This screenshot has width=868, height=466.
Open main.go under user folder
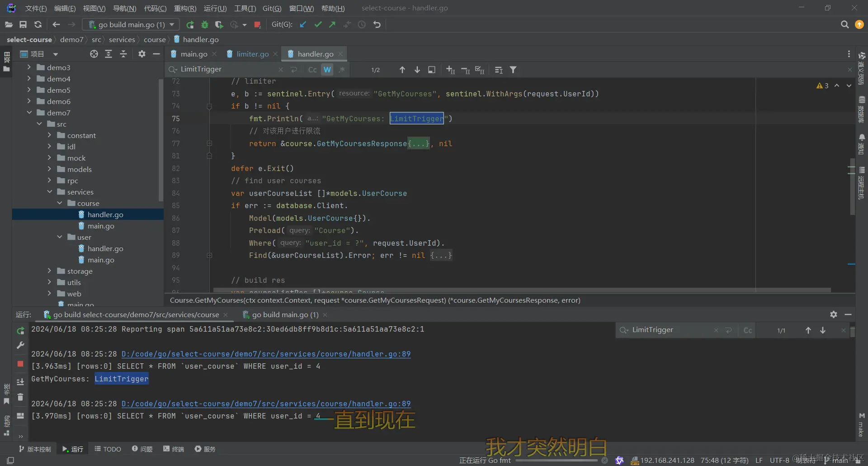pos(101,260)
